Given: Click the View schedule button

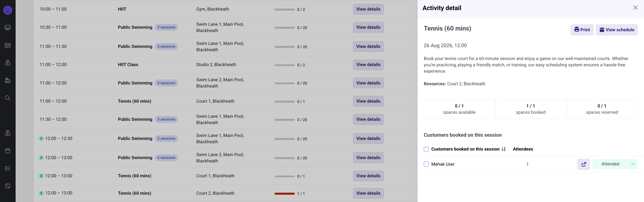Looking at the screenshot, I should tap(617, 30).
